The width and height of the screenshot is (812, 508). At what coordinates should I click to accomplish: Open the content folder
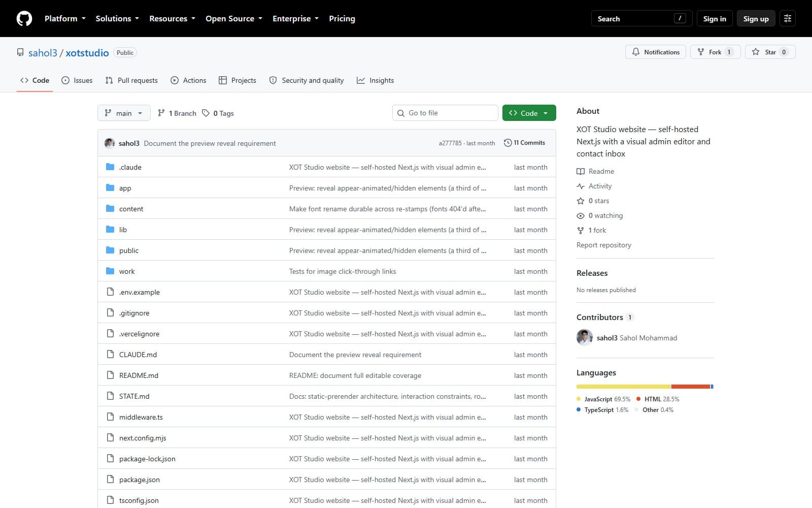pyautogui.click(x=131, y=209)
